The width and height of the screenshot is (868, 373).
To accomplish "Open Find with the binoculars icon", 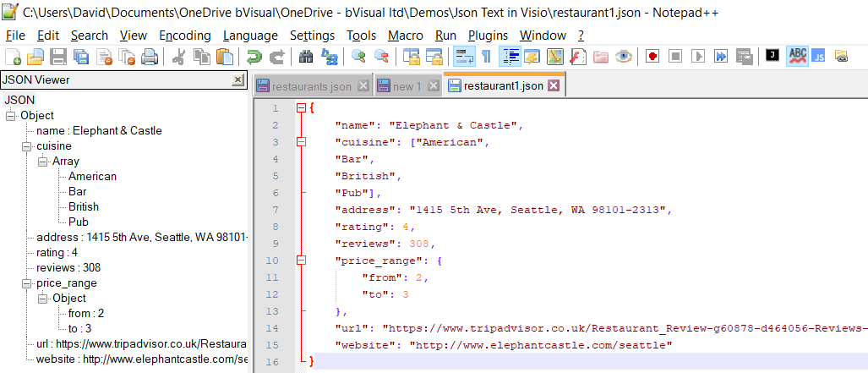I will click(x=306, y=57).
